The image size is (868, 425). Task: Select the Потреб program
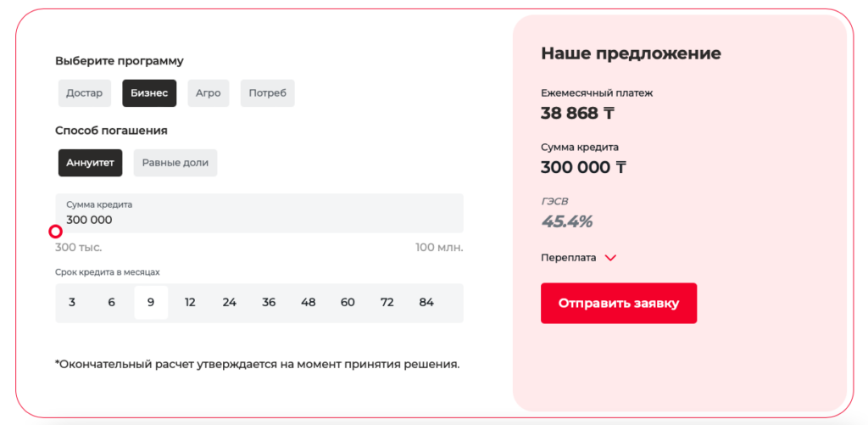point(267,93)
